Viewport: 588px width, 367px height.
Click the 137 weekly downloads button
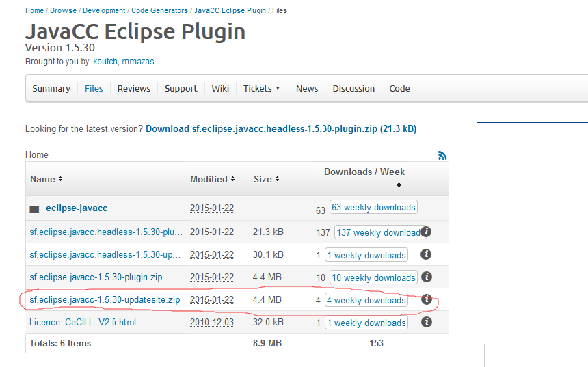(x=378, y=232)
